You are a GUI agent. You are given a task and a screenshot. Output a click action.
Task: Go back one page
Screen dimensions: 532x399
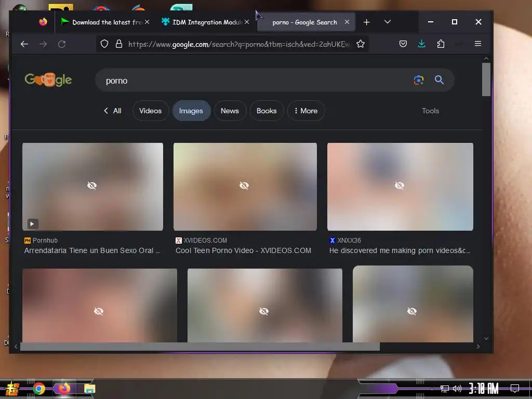[24, 44]
